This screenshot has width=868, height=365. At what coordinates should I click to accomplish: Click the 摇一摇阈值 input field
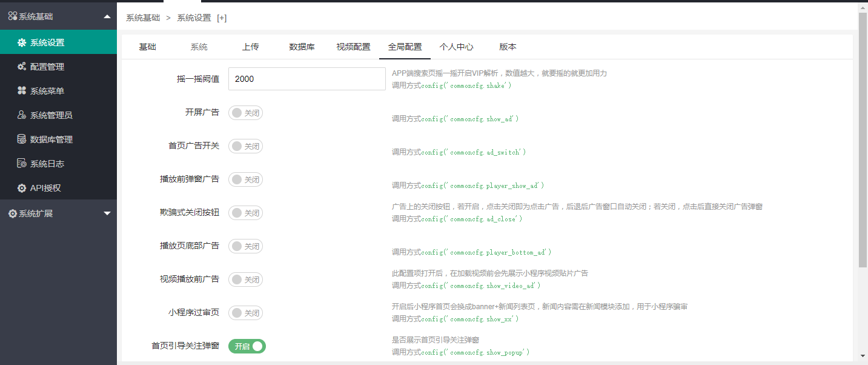pos(306,79)
